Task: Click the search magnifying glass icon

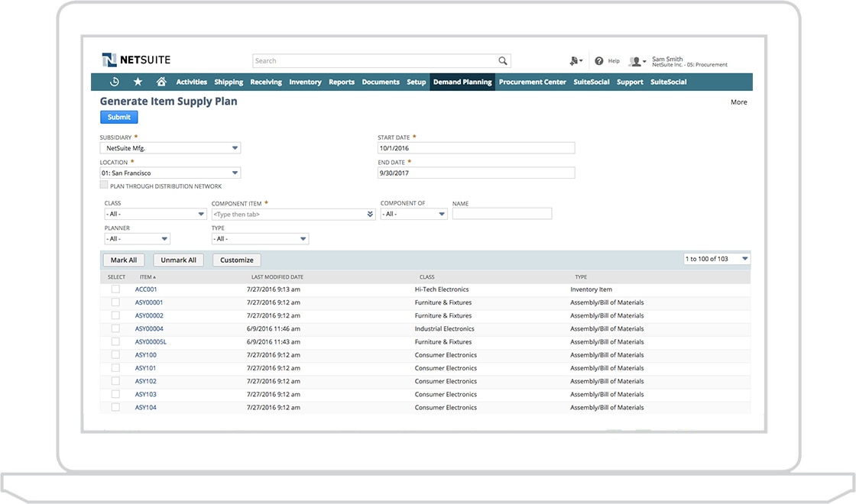Action: 502,60
